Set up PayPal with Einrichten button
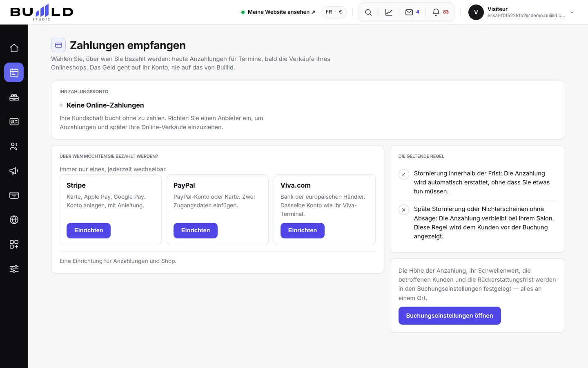The image size is (588, 368). pos(196,231)
